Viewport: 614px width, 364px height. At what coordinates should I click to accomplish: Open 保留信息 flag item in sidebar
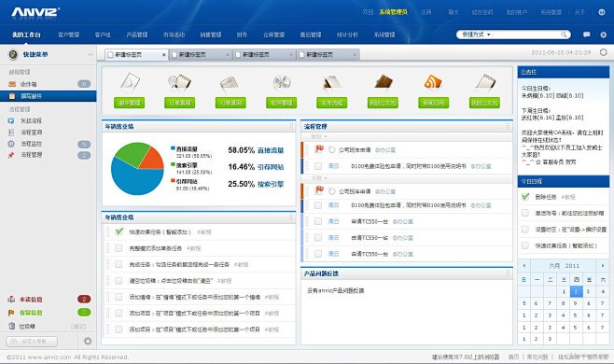click(x=25, y=313)
